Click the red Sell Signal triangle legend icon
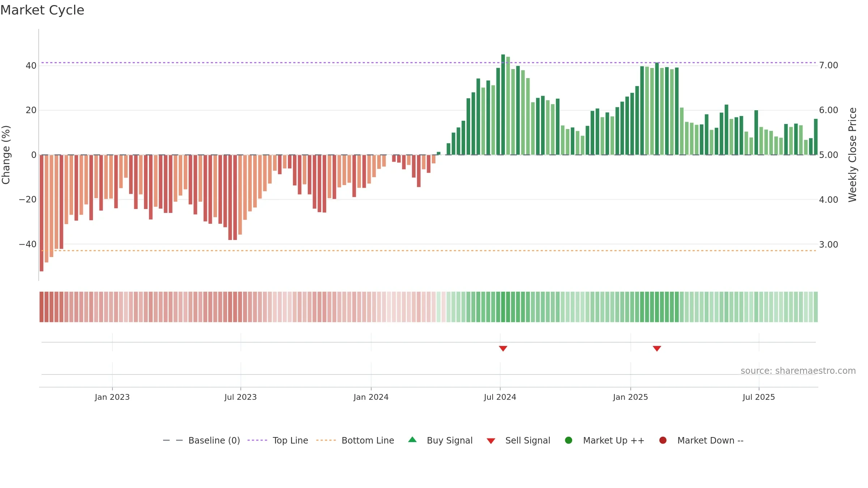Screen dimensions: 868x488 click(x=491, y=441)
